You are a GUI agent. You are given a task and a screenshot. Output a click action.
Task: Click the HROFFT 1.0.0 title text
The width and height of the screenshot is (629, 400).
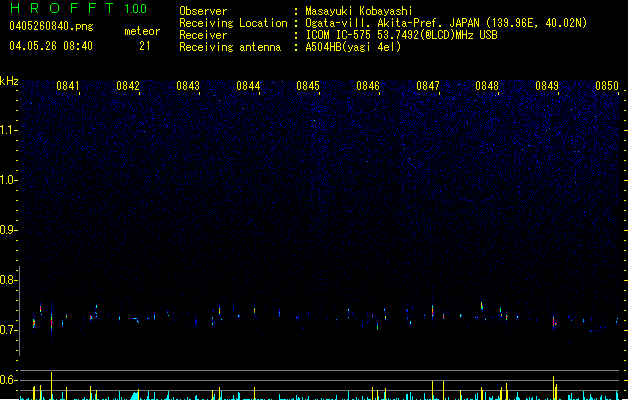(x=79, y=8)
